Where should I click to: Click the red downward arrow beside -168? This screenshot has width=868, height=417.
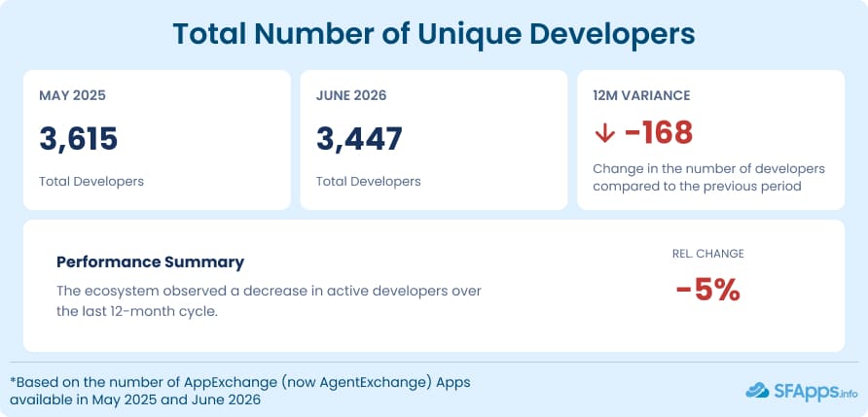click(x=604, y=133)
